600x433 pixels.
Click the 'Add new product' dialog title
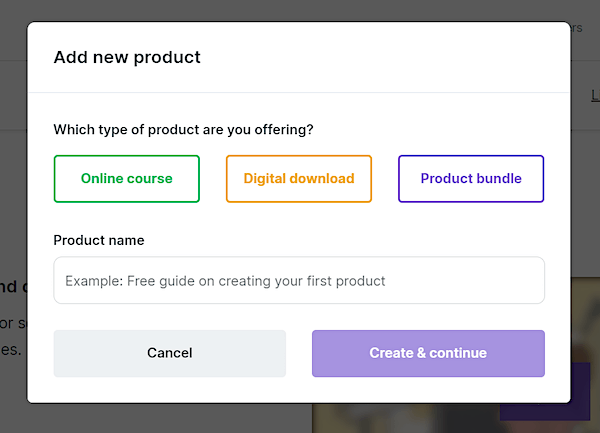point(127,57)
